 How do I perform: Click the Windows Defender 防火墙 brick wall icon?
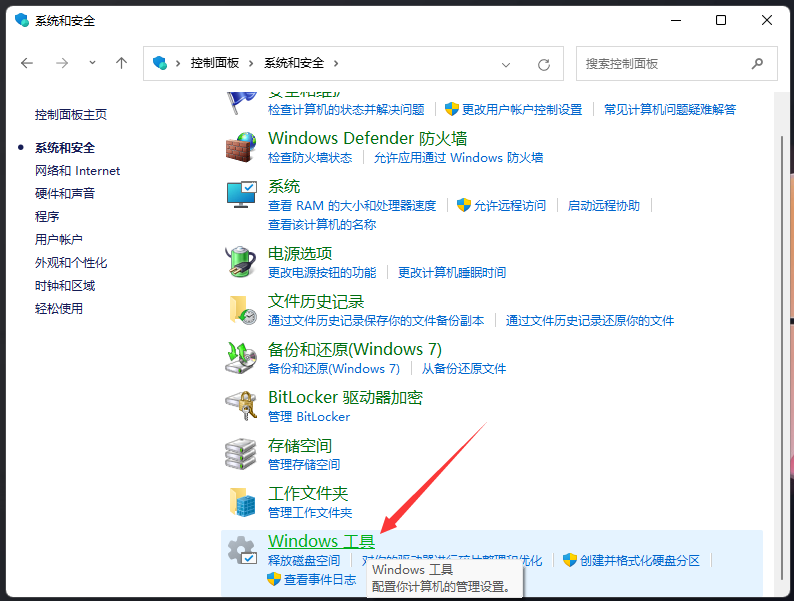tap(242, 147)
